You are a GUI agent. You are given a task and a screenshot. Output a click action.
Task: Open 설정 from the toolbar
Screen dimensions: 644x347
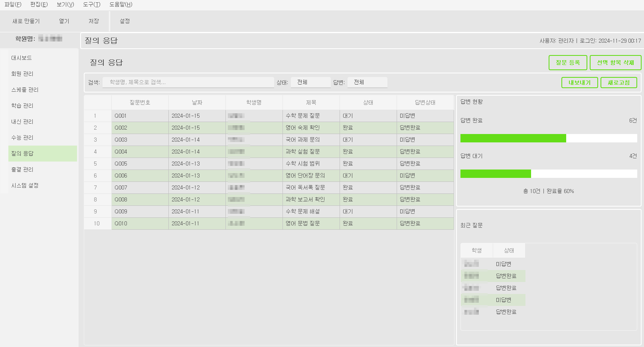[x=124, y=21]
